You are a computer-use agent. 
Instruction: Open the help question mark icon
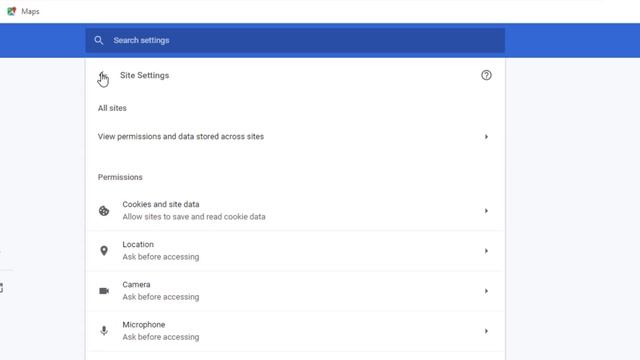(x=486, y=75)
